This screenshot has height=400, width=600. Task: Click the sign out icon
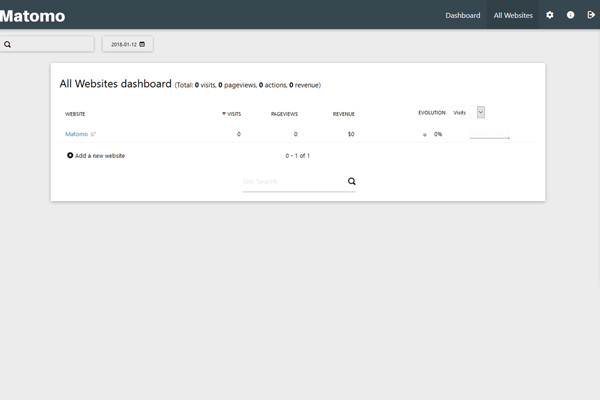click(591, 15)
